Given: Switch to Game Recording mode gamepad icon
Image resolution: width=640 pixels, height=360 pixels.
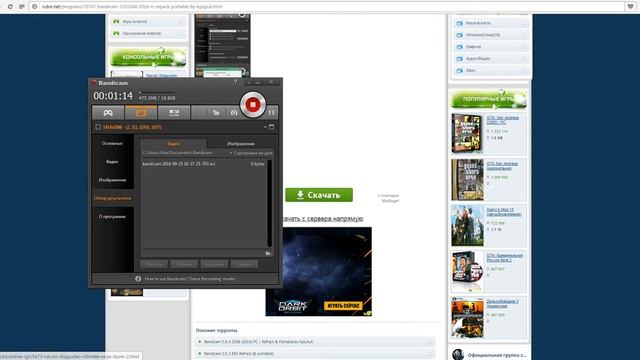Looking at the screenshot, I should click(108, 113).
